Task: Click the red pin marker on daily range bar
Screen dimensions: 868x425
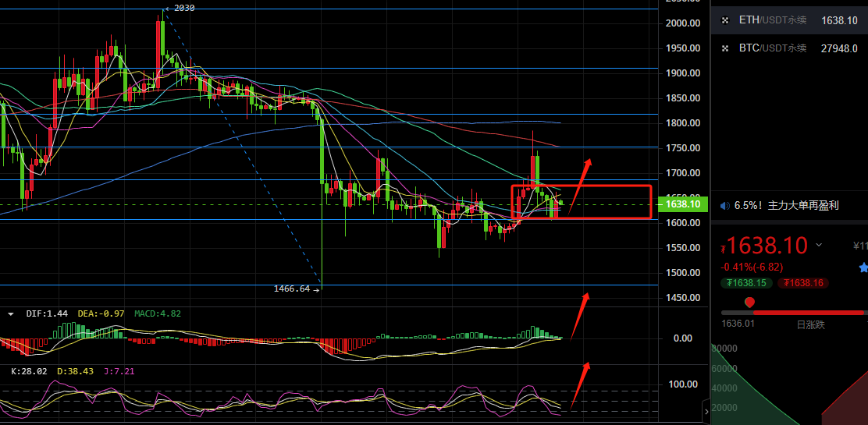Action: tap(750, 303)
